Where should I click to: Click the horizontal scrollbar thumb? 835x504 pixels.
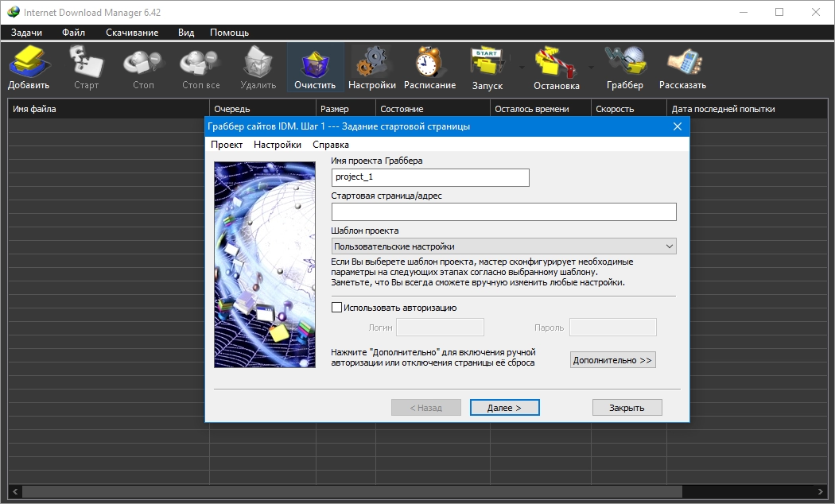(x=352, y=491)
